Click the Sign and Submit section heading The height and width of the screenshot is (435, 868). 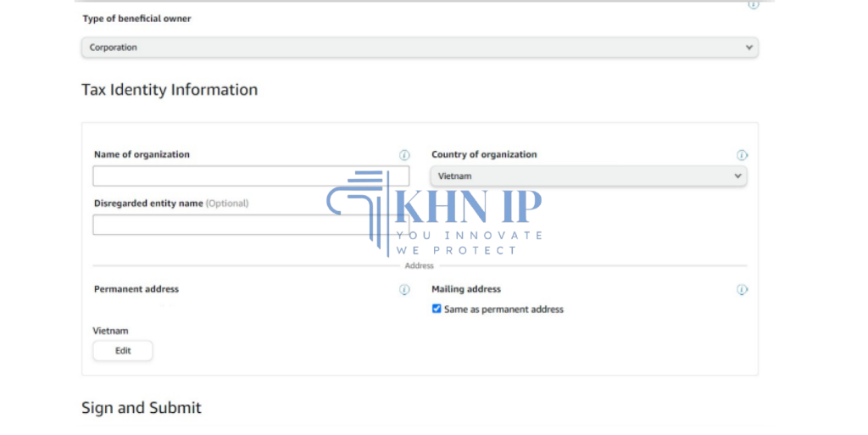pyautogui.click(x=142, y=408)
